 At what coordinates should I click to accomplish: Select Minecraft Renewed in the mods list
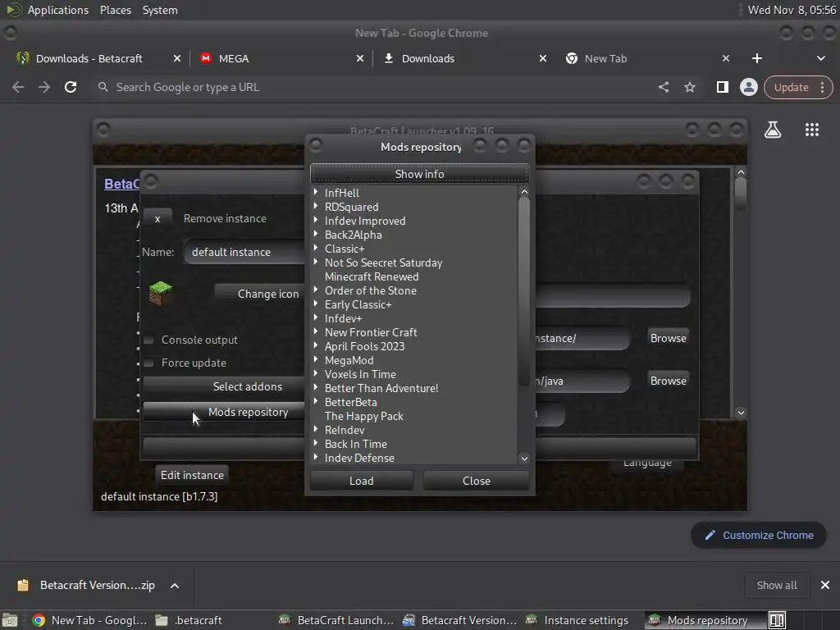372,276
